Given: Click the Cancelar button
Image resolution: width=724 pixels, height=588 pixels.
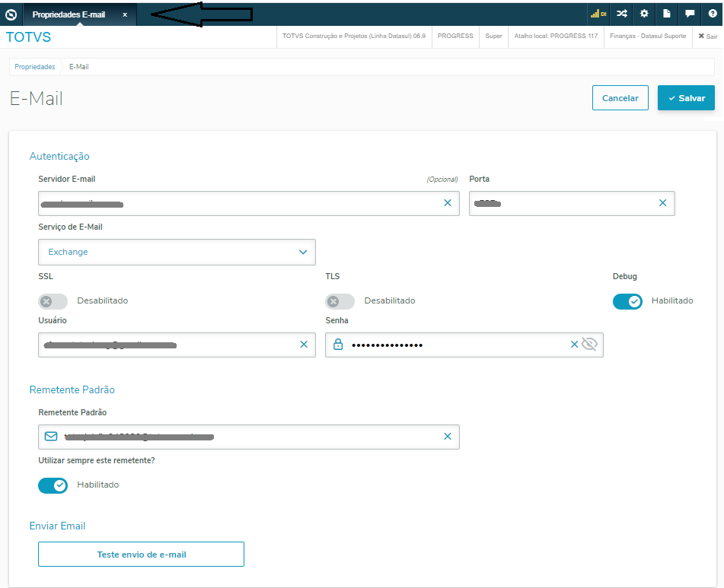Looking at the screenshot, I should pyautogui.click(x=620, y=98).
